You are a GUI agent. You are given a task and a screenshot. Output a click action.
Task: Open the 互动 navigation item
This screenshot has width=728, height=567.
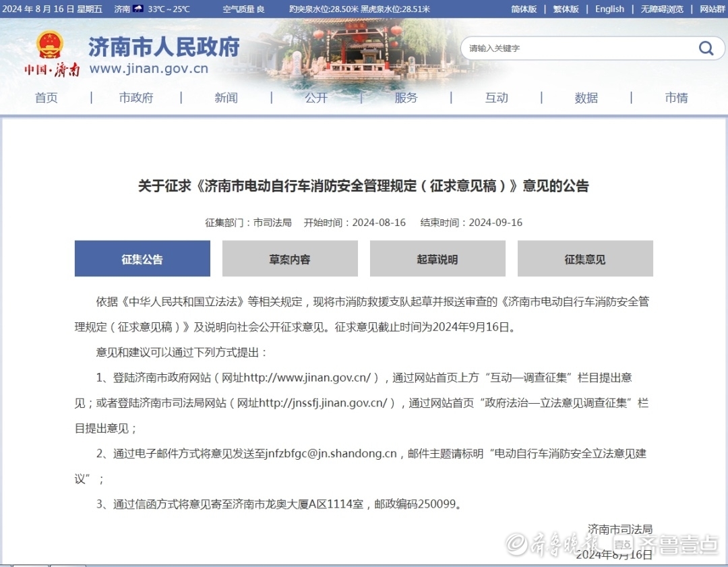pyautogui.click(x=497, y=98)
